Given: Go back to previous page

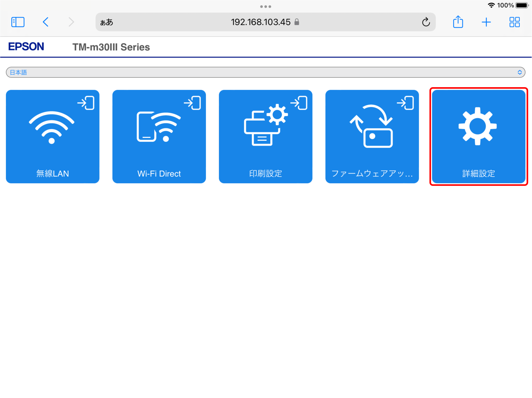Looking at the screenshot, I should pyautogui.click(x=45, y=22).
